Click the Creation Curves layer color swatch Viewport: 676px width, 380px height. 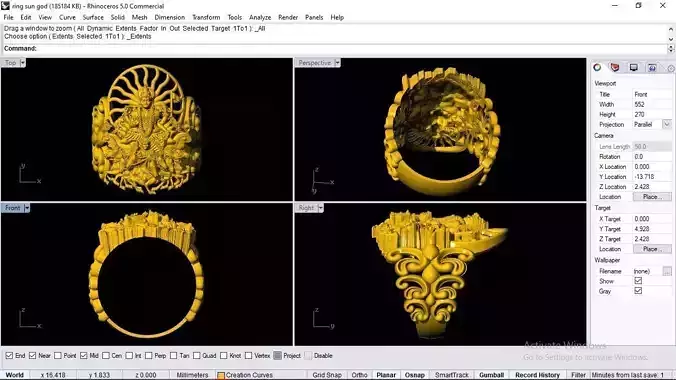click(221, 375)
